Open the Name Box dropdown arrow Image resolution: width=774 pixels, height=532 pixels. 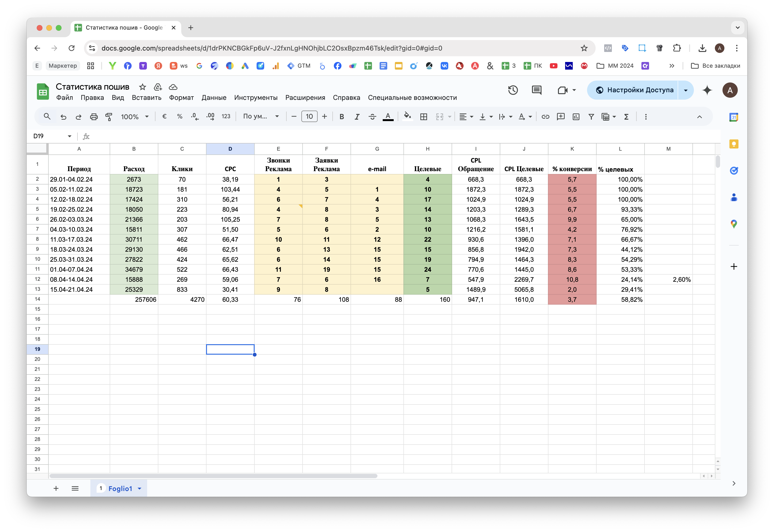coord(69,136)
